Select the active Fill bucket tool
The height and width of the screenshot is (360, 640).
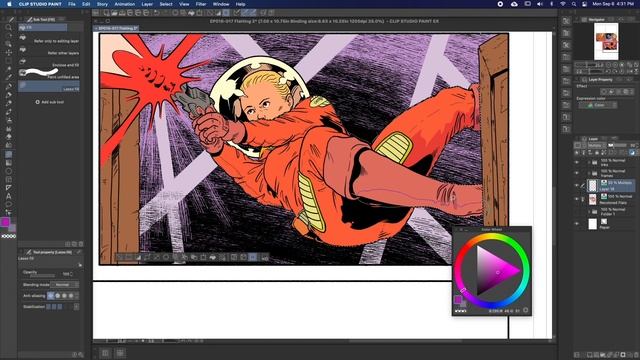tap(8, 154)
